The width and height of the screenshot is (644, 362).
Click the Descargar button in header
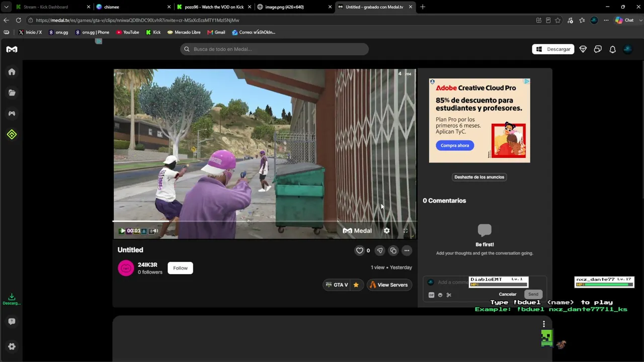tap(553, 49)
